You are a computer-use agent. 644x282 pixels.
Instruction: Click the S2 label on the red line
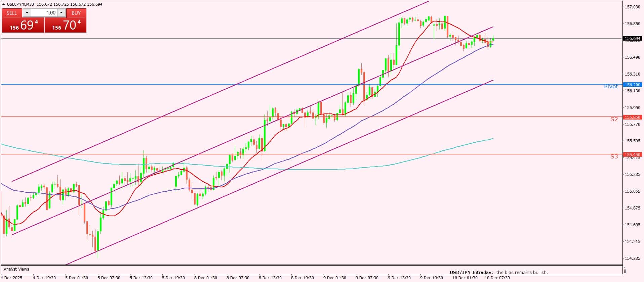click(x=614, y=119)
